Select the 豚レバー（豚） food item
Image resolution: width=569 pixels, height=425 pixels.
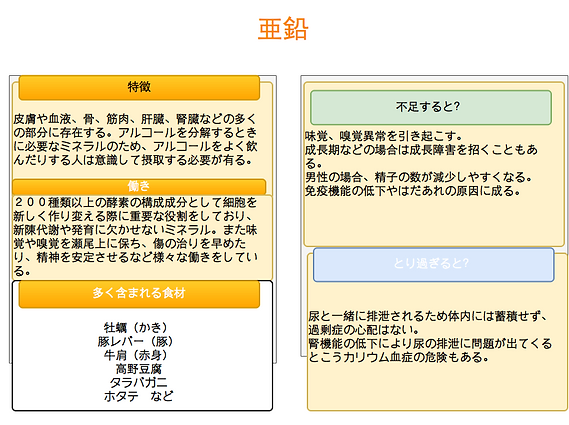(136, 341)
